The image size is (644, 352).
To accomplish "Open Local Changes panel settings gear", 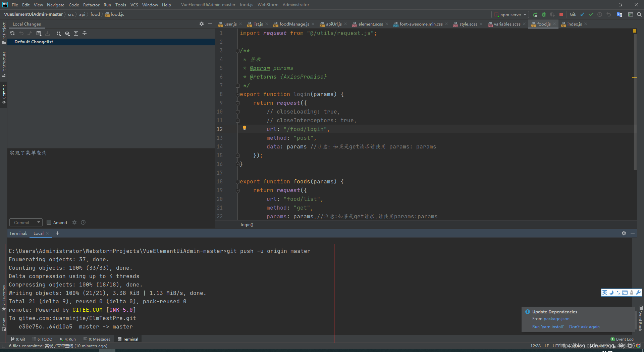I will [201, 24].
